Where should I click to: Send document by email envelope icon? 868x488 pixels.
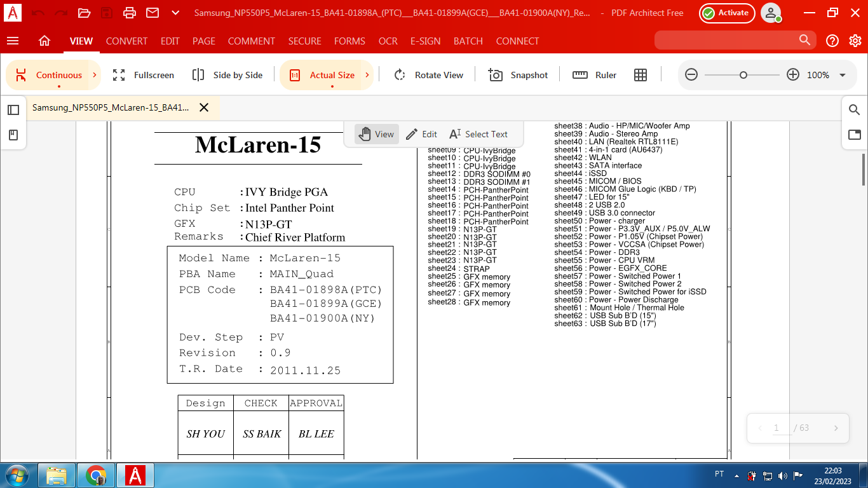tap(153, 13)
